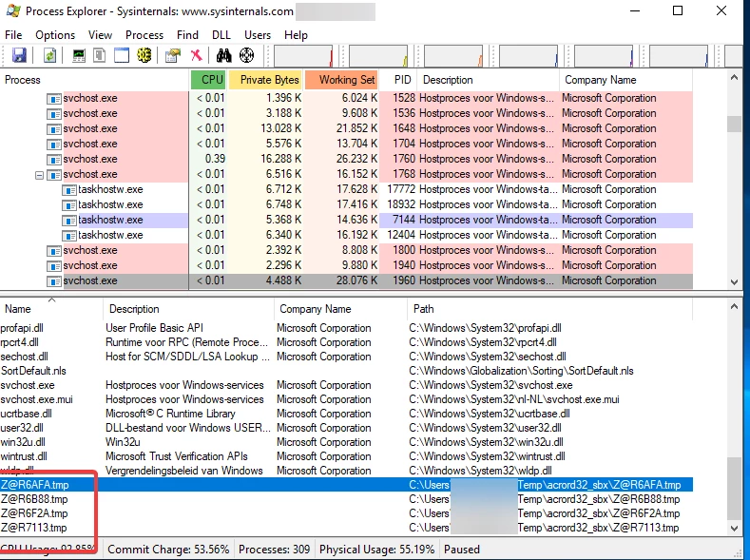Screen dimensions: 750x560
Task: Collapse the svchost.exe PID 1768 tree
Action: pos(39,175)
